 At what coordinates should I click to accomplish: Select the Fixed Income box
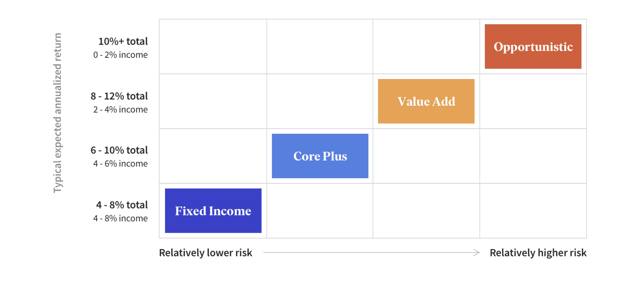213,210
